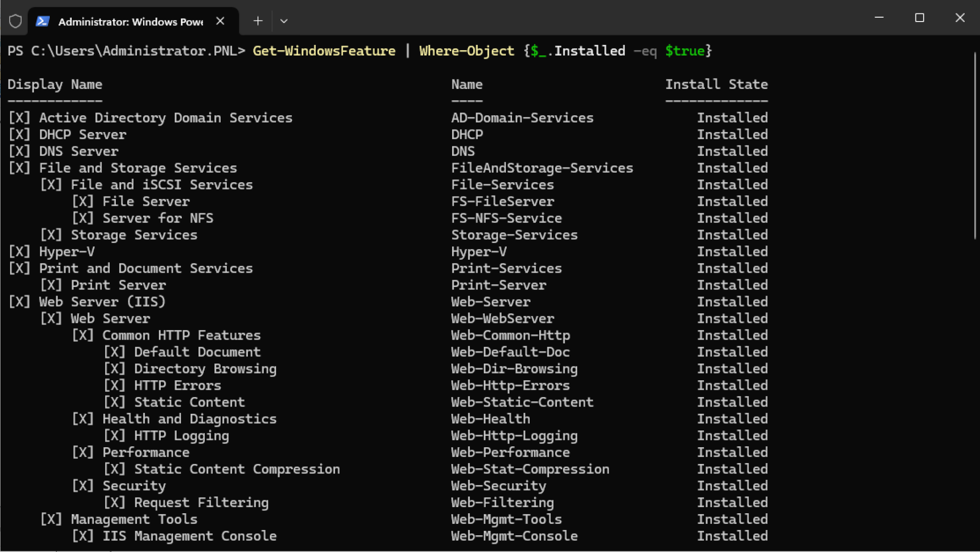Click the Get-WindowsFeature command text
The image size is (980, 552).
(323, 51)
